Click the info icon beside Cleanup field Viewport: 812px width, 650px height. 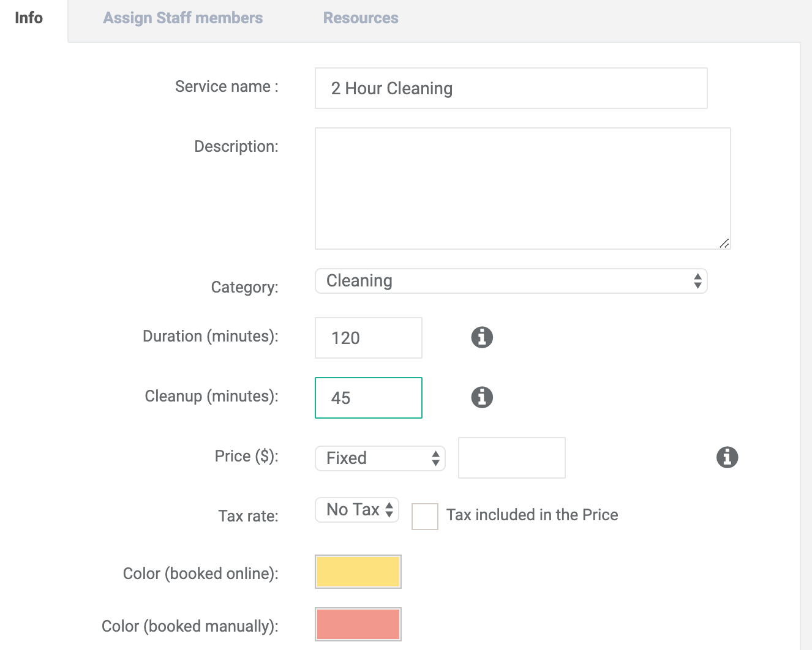point(482,397)
